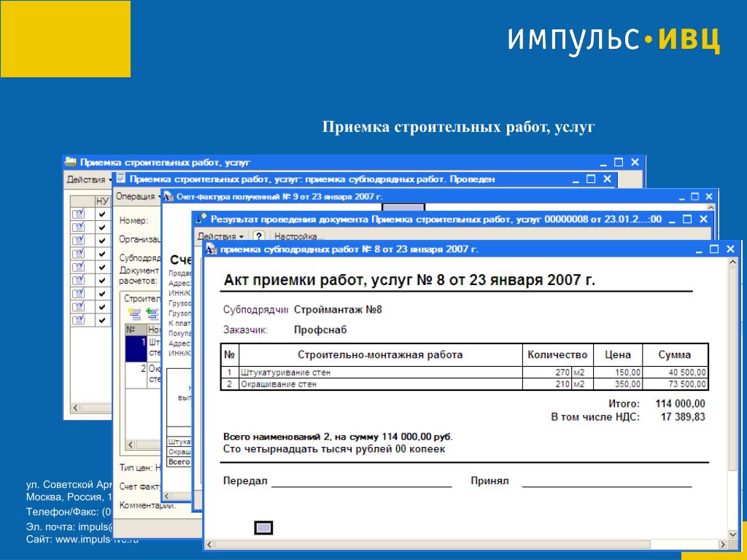This screenshot has height=560, width=747.
Task: Open Действия menu in the Результат проведения window
Action: [x=220, y=236]
